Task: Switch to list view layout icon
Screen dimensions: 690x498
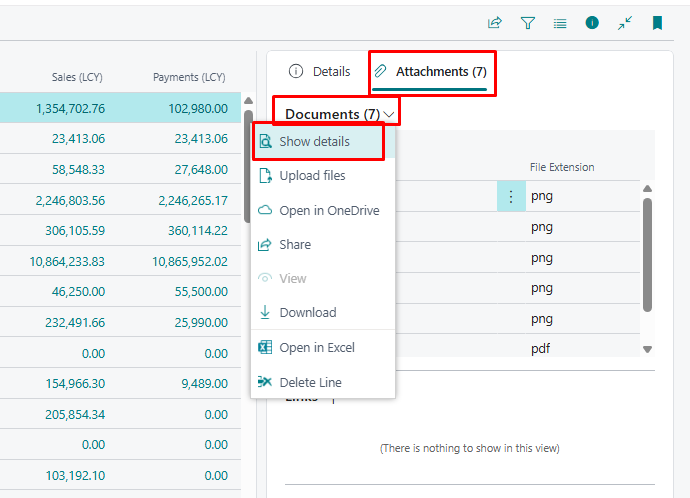Action: pos(560,23)
